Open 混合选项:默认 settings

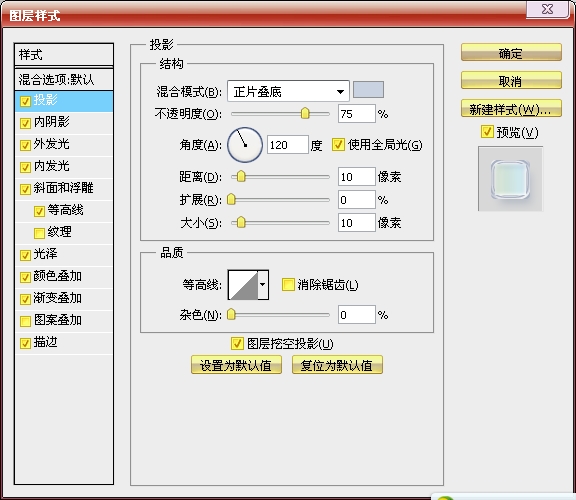coord(64,79)
